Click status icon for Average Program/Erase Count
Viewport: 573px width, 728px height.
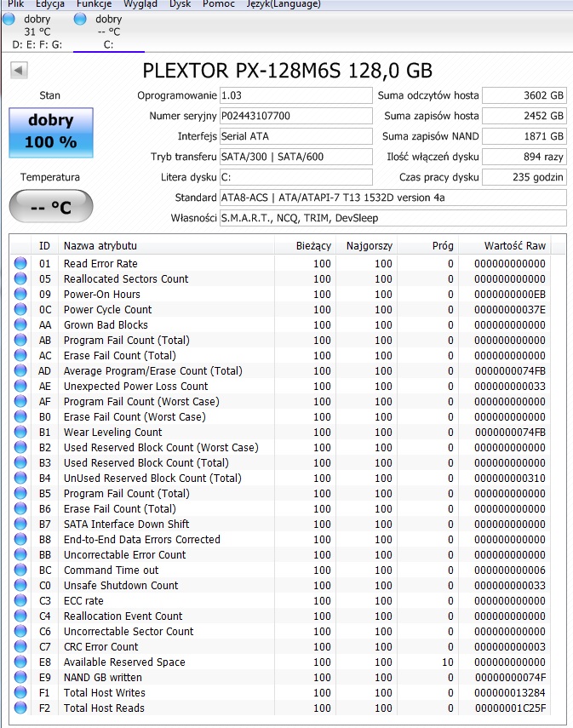[x=20, y=370]
